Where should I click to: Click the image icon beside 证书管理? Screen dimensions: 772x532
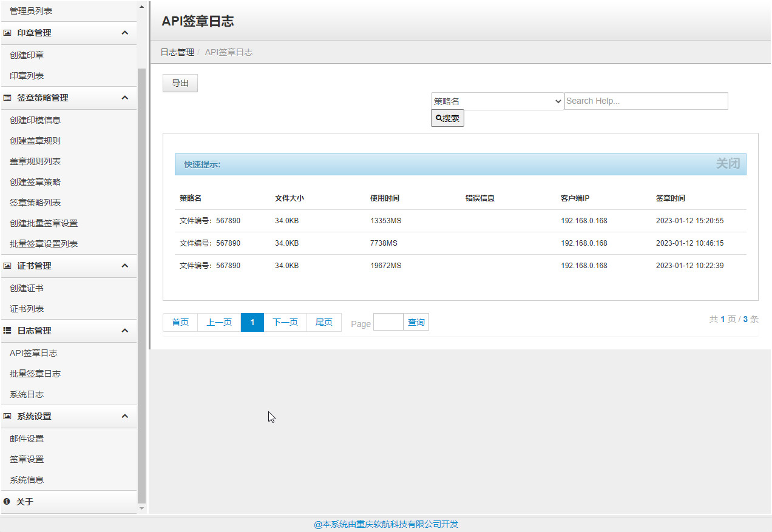[7, 266]
